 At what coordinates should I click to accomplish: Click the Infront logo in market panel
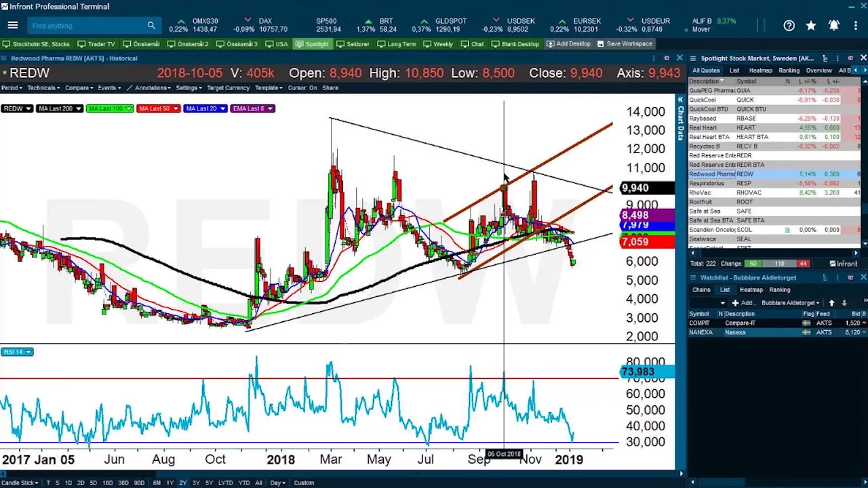[x=844, y=264]
